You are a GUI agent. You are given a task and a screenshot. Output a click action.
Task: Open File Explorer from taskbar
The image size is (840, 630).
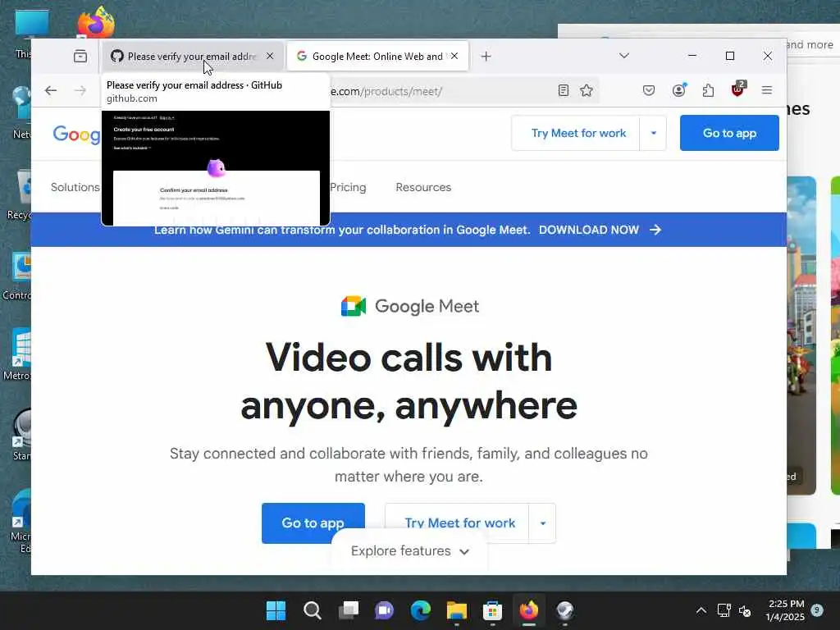coord(457,610)
